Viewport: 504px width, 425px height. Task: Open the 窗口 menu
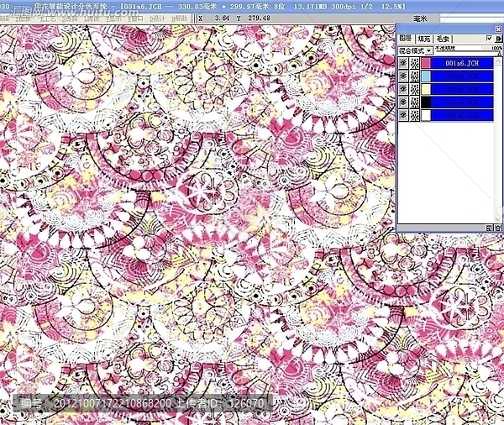pos(135,18)
